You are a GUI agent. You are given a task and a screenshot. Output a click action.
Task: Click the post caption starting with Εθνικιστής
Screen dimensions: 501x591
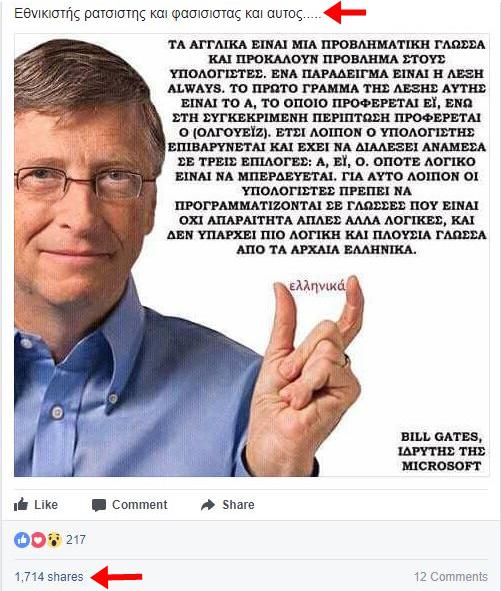click(x=168, y=14)
